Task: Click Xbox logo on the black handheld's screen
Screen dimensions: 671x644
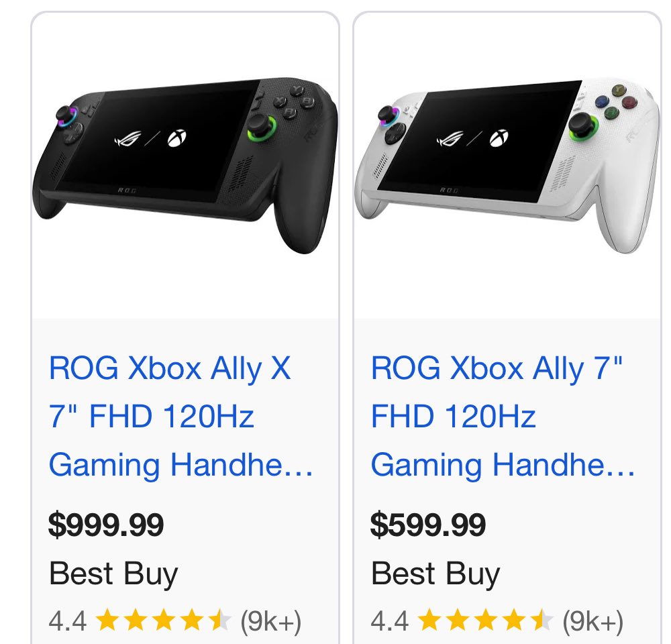Action: point(176,138)
